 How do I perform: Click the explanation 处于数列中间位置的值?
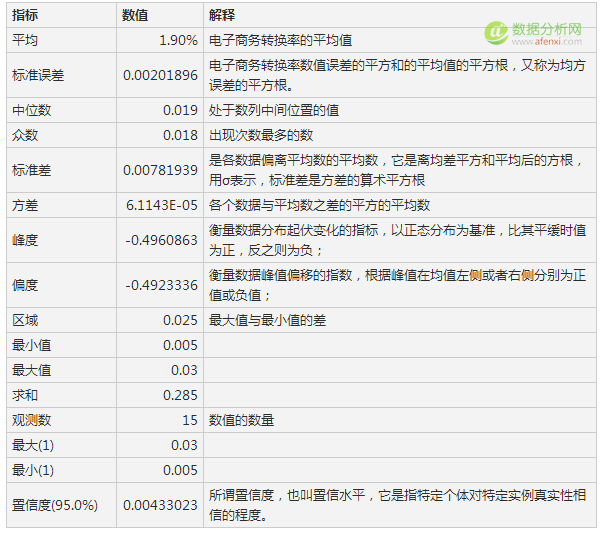pos(274,110)
